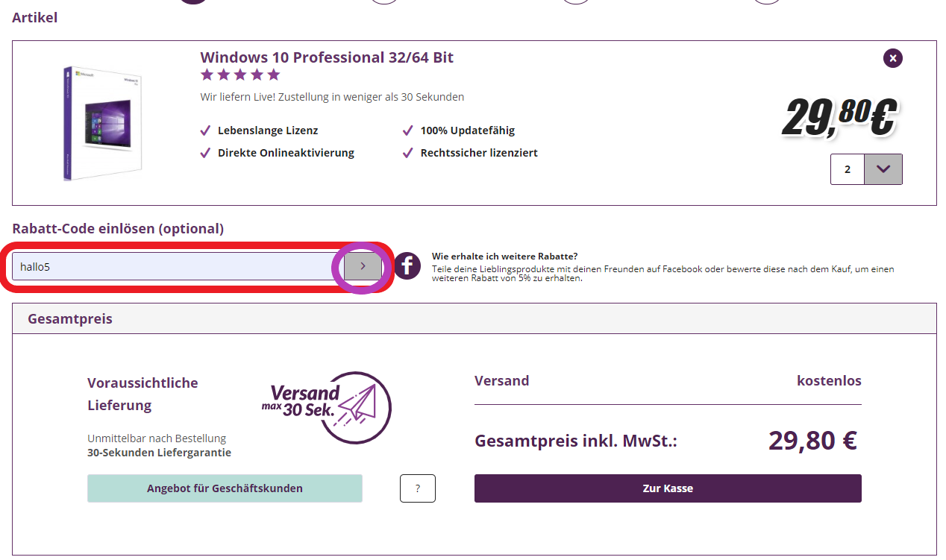Click the Unmittelbar nach Bestellung text
Screen dimensions: 946x560
coord(157,438)
